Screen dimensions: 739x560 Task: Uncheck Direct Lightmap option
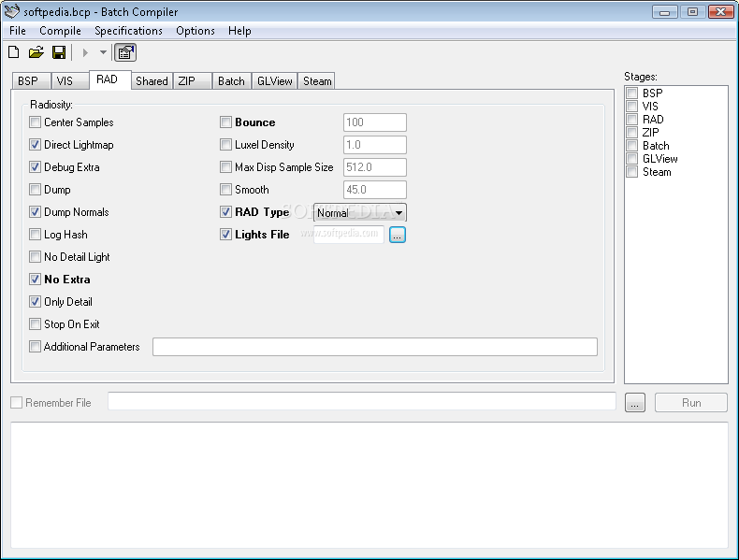tap(35, 145)
